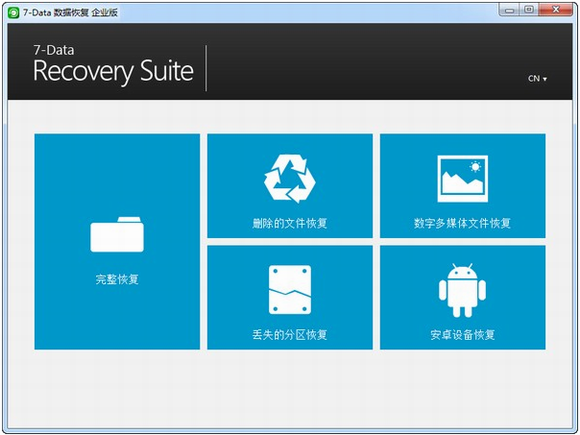
Task: Click the small 7-Data text above Recovery Suite
Action: (54, 50)
